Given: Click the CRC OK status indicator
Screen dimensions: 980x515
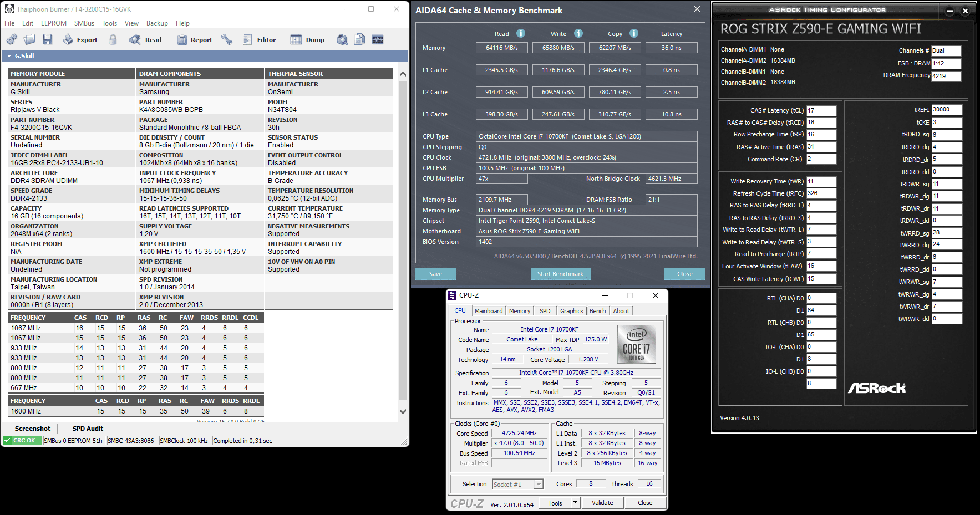Looking at the screenshot, I should point(22,441).
